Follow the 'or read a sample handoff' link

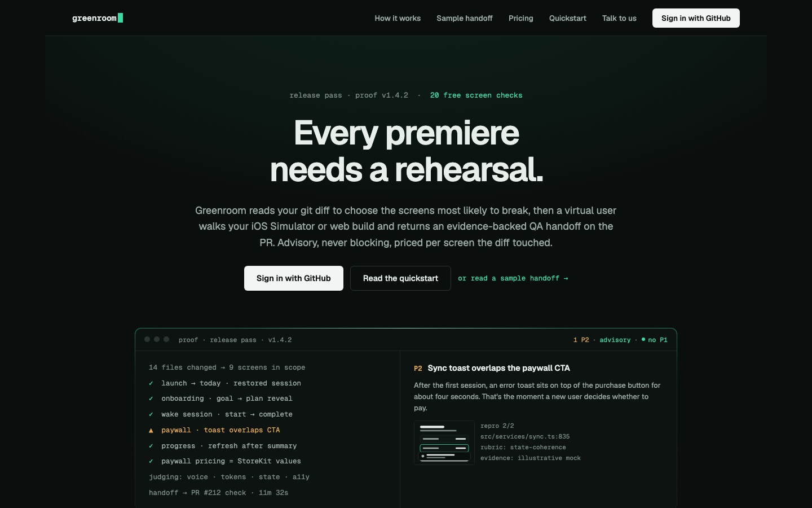click(513, 278)
